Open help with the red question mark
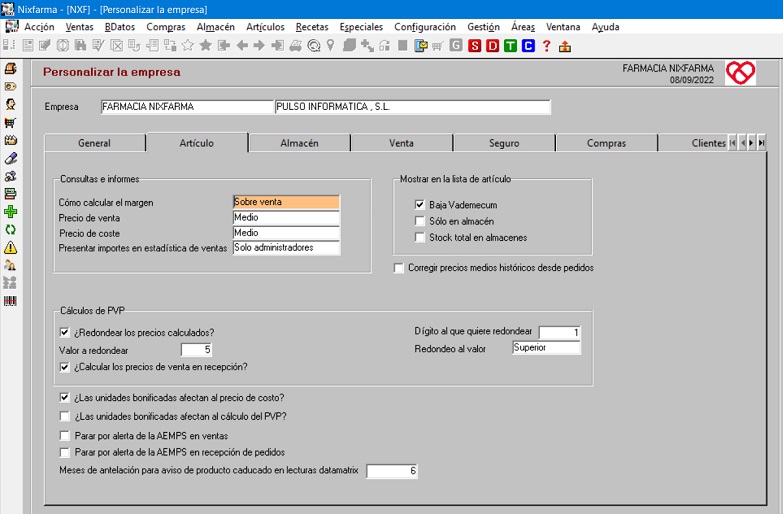 tap(547, 46)
